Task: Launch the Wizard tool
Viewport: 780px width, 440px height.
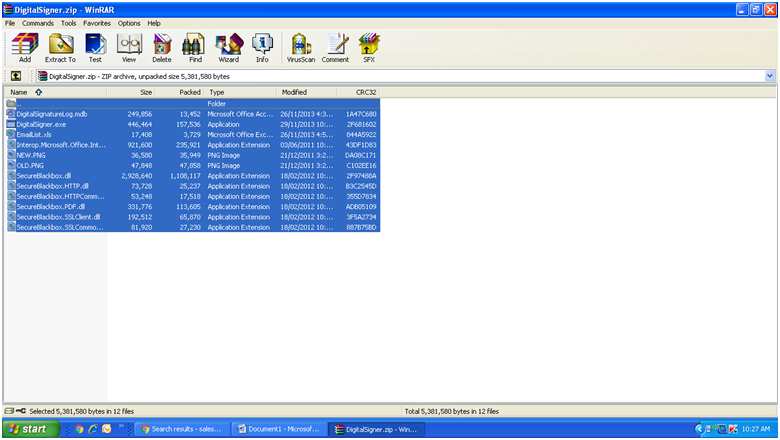Action: pos(229,48)
